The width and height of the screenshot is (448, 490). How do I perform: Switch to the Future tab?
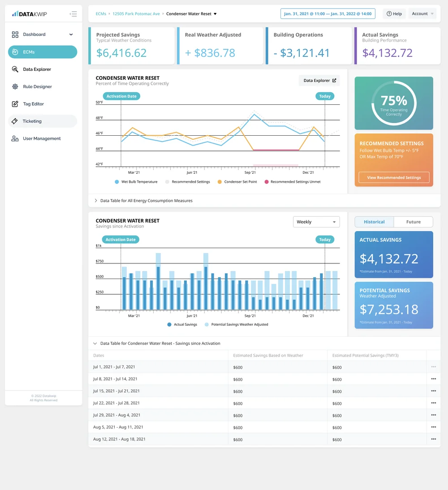pos(414,222)
